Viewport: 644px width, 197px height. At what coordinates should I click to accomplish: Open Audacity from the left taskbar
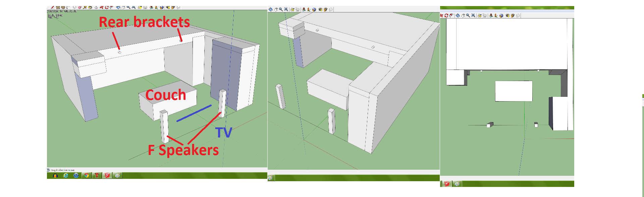click(55, 175)
